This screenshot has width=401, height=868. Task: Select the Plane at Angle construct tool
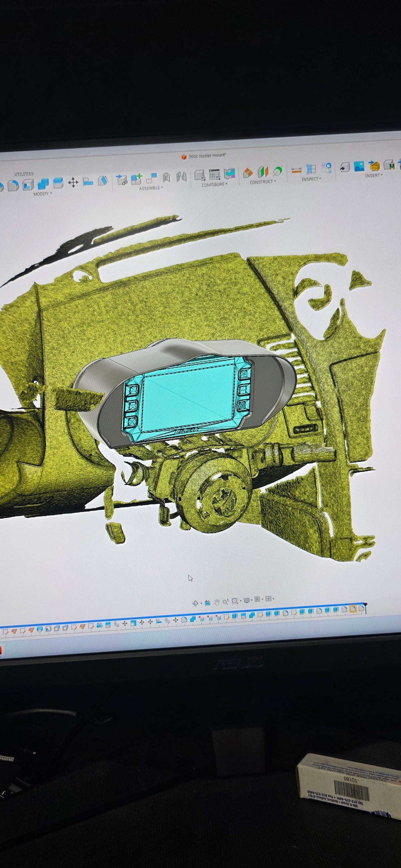263,172
